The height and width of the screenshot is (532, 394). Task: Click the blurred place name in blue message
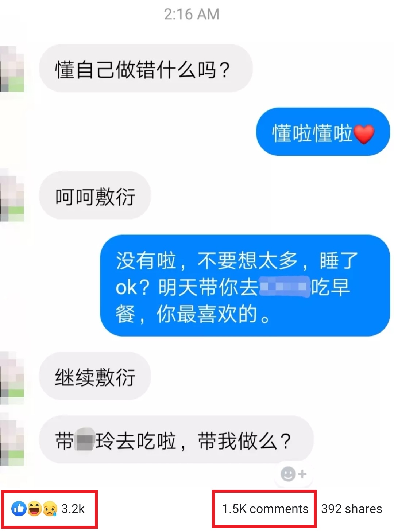pos(284,287)
